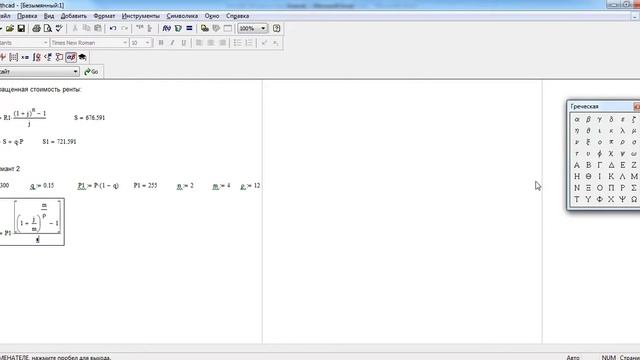Insert function using the f(x) icon

pyautogui.click(x=167, y=28)
